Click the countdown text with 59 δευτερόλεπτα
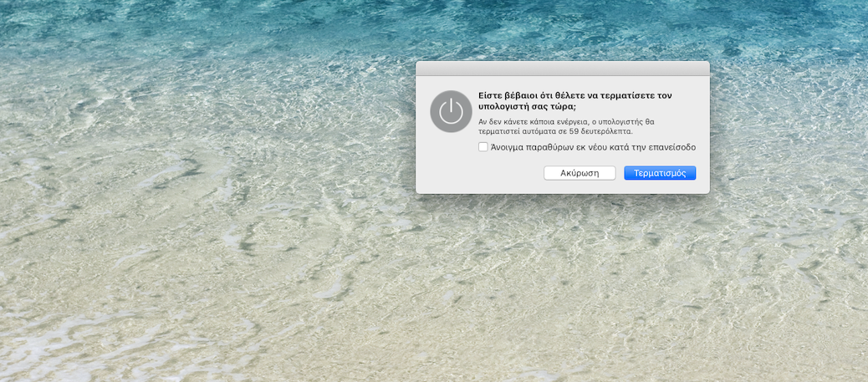The height and width of the screenshot is (382, 868). click(x=567, y=127)
